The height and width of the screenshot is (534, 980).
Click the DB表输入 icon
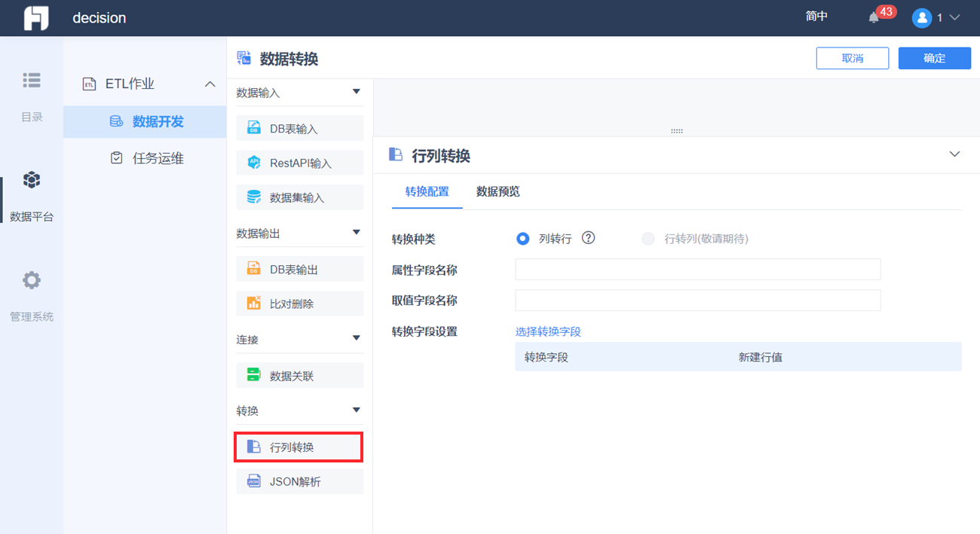click(x=254, y=128)
